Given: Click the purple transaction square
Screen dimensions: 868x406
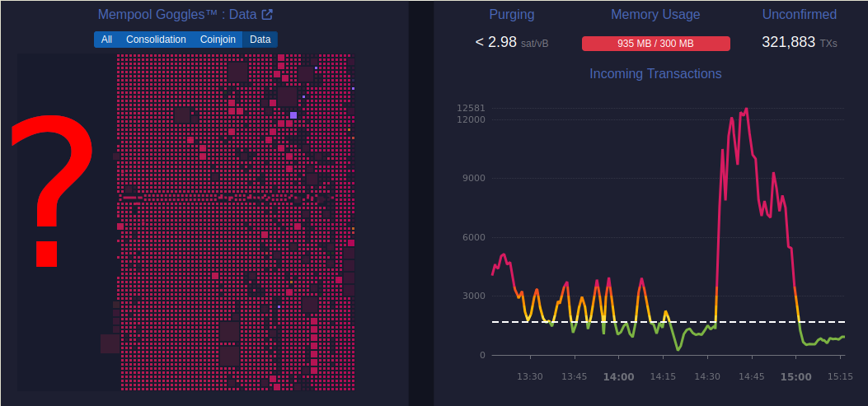Looking at the screenshot, I should [x=293, y=115].
